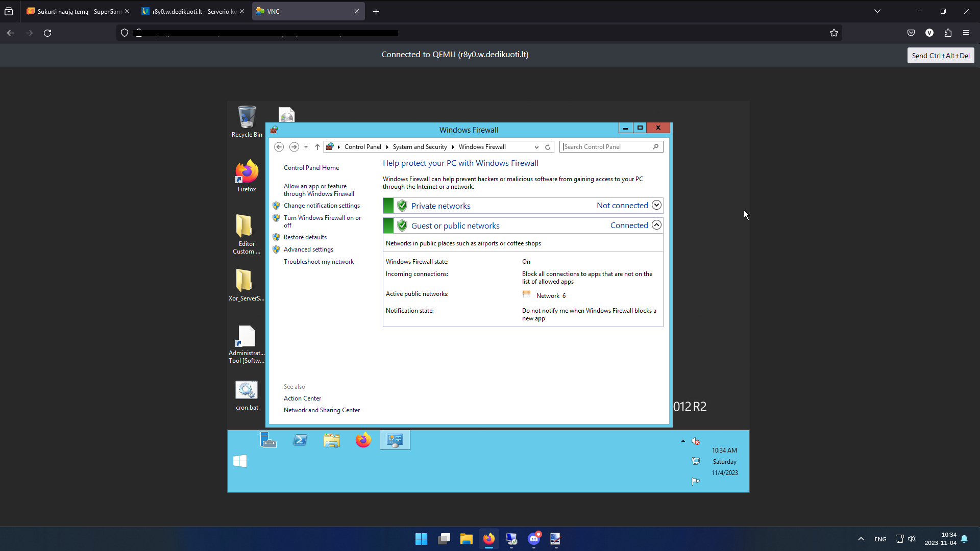Send Ctrl+Alt+Del to remote machine
This screenshot has width=980, height=551.
tap(941, 56)
